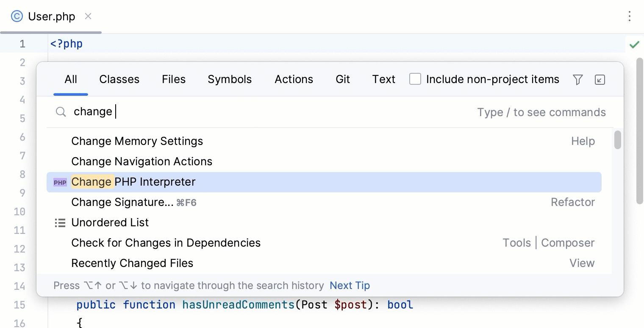This screenshot has width=644, height=328.
Task: Switch to the Classes tab
Action: tap(119, 79)
